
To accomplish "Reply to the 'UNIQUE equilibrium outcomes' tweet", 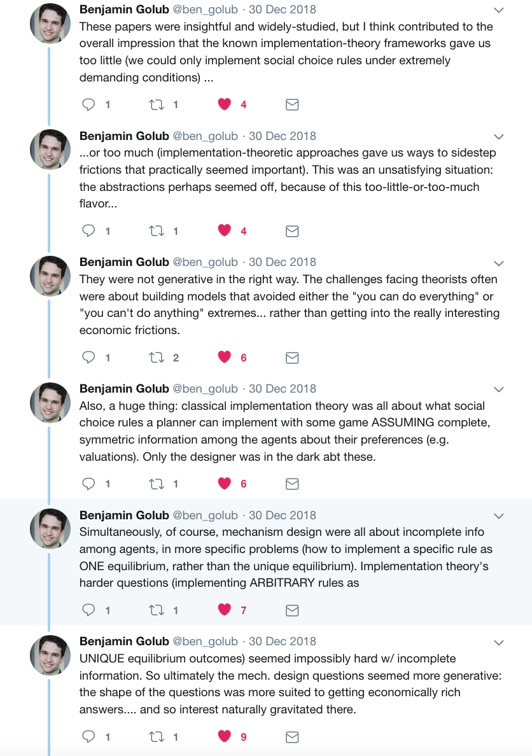I will [88, 736].
